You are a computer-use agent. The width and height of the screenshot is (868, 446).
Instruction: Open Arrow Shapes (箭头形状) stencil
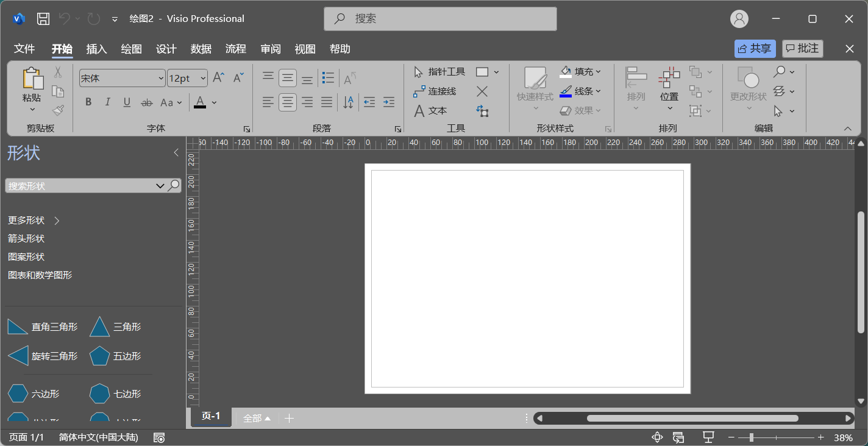click(26, 238)
